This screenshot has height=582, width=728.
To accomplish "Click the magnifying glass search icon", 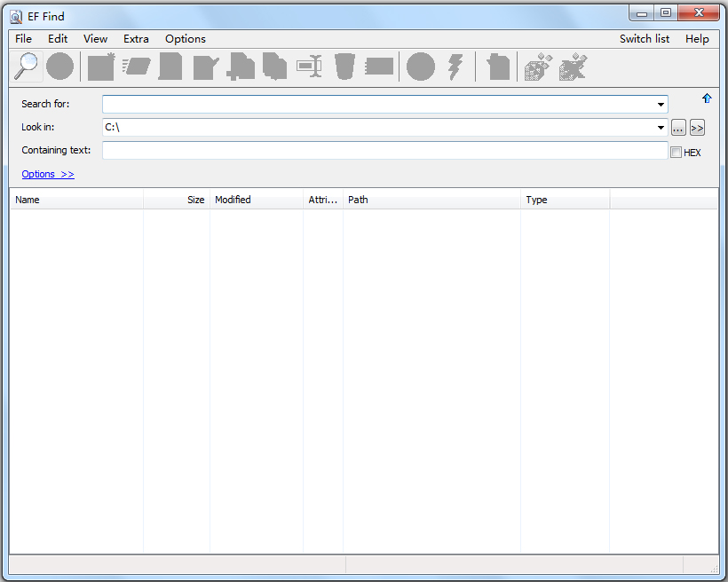I will pyautogui.click(x=26, y=67).
